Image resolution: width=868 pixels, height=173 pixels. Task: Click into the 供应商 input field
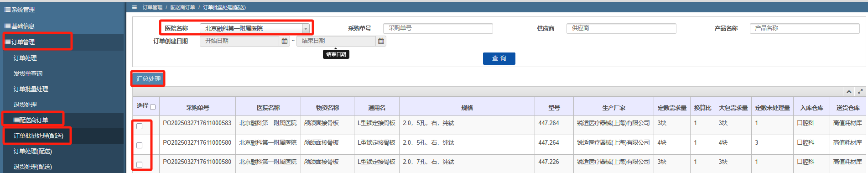621,28
